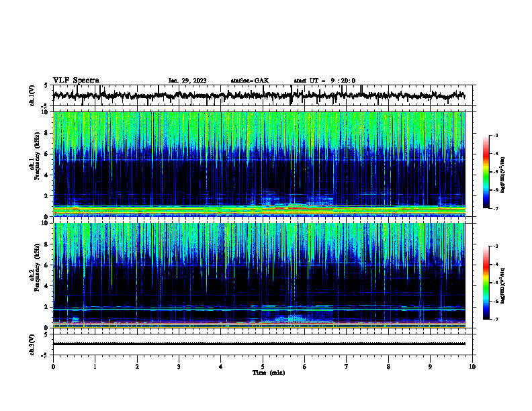Screen dimensions: 532x411
Task: Click the 5 tick on the Time axis
Action: 263,367
